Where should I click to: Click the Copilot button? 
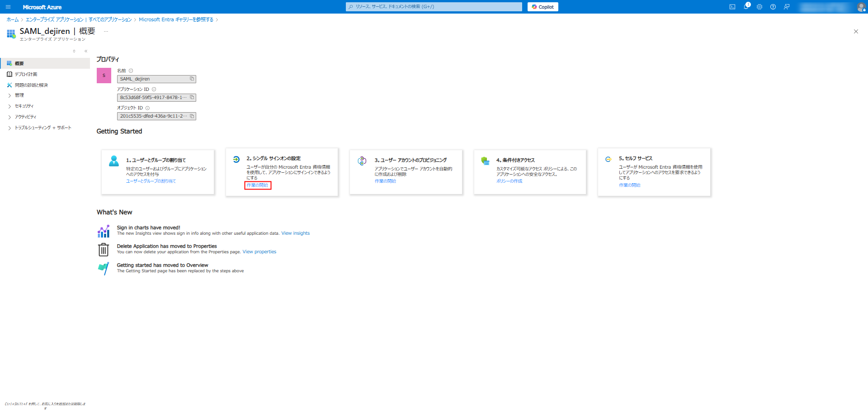pyautogui.click(x=543, y=7)
